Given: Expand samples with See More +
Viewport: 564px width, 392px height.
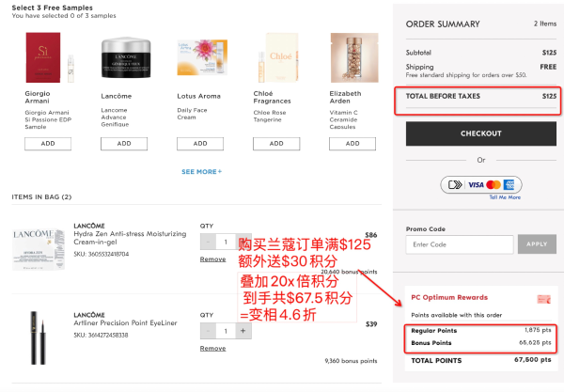Looking at the screenshot, I should click(201, 172).
